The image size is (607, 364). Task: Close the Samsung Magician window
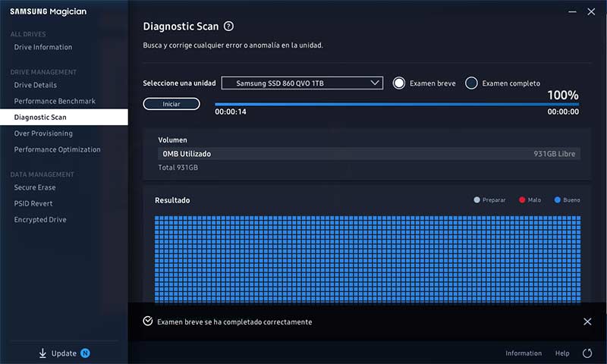pos(591,12)
